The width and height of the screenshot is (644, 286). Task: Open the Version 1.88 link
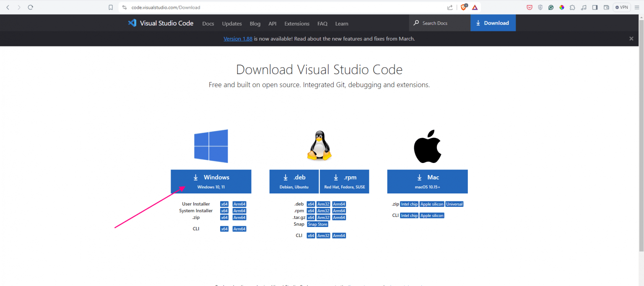(x=238, y=39)
